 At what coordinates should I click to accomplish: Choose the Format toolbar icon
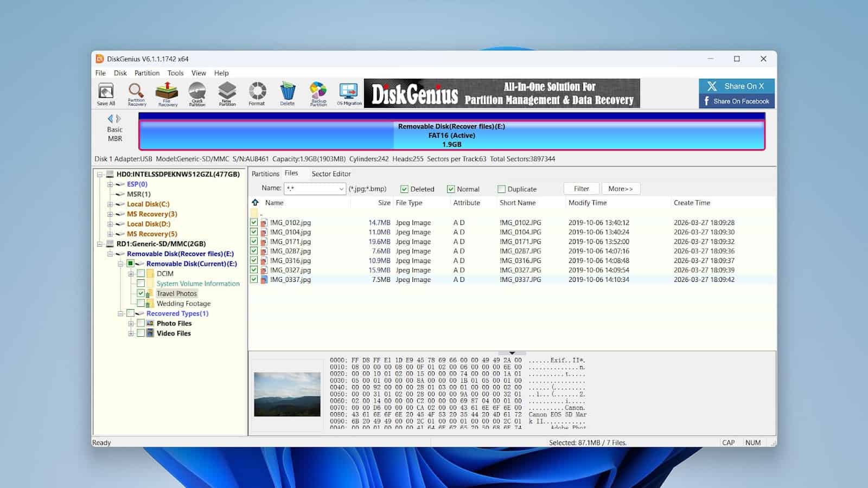(257, 93)
